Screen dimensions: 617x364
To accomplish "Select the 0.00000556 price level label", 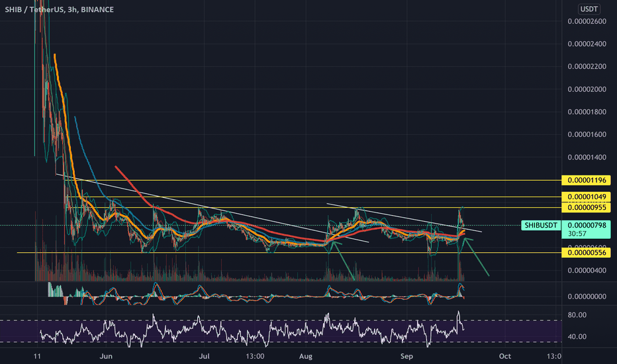I will point(587,253).
